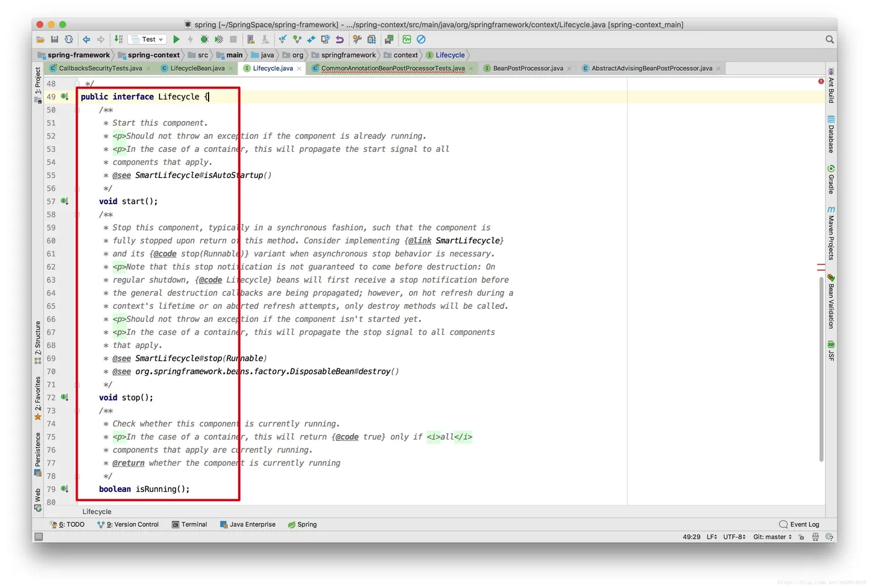Open the JSF side panel
The width and height of the screenshot is (869, 588).
pos(831,350)
